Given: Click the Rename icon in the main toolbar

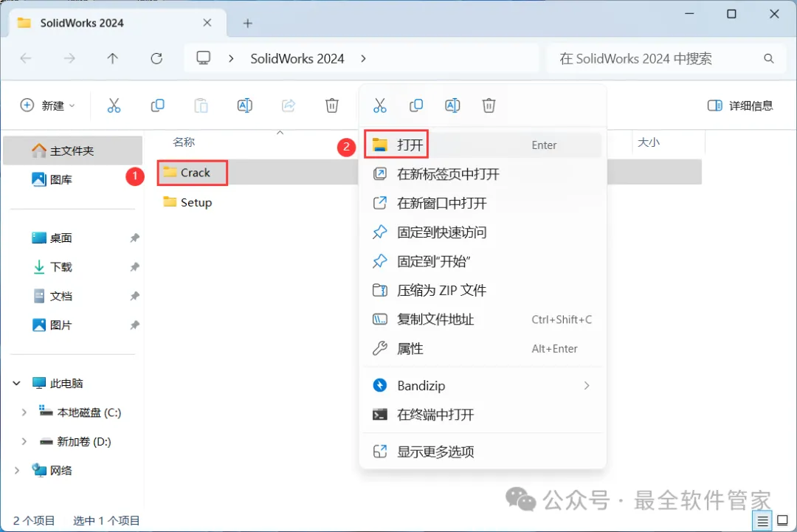Looking at the screenshot, I should (244, 106).
